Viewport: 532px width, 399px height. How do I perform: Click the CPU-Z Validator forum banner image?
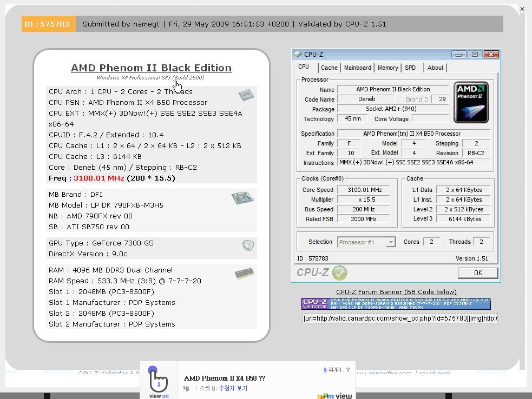396,304
